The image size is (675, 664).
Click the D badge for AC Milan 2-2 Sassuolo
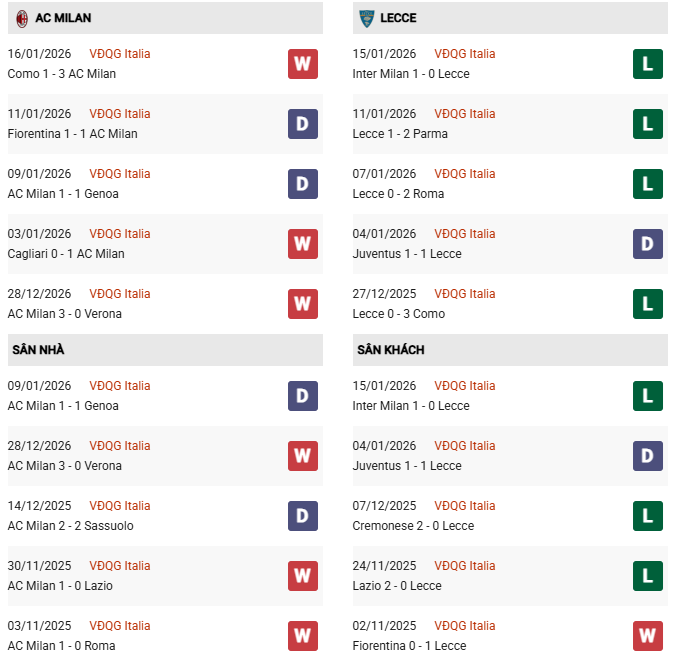pos(302,516)
